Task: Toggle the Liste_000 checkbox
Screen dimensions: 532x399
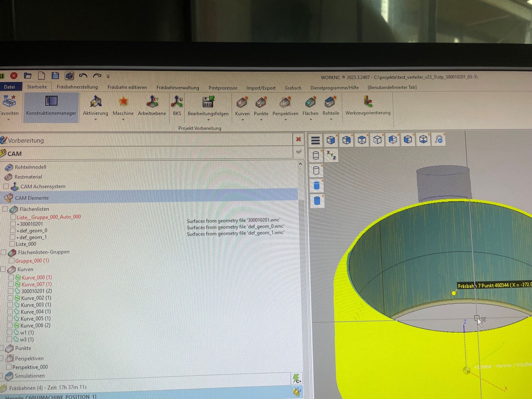Action: click(x=12, y=244)
